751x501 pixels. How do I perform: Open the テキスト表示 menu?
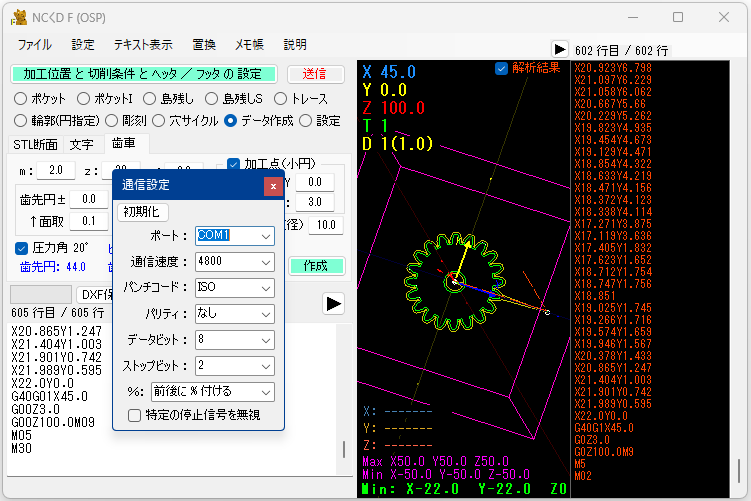coord(143,45)
